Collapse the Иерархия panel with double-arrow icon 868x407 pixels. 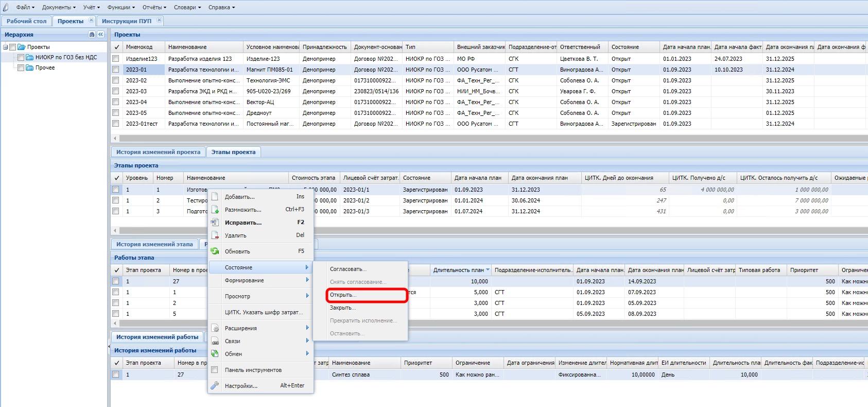pos(100,35)
